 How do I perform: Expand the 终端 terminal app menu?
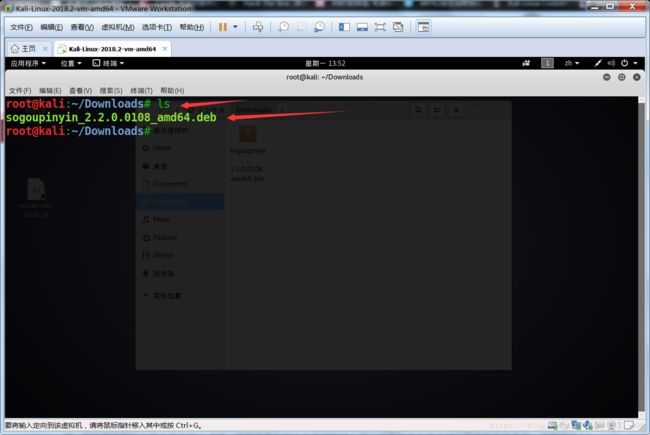[108, 63]
